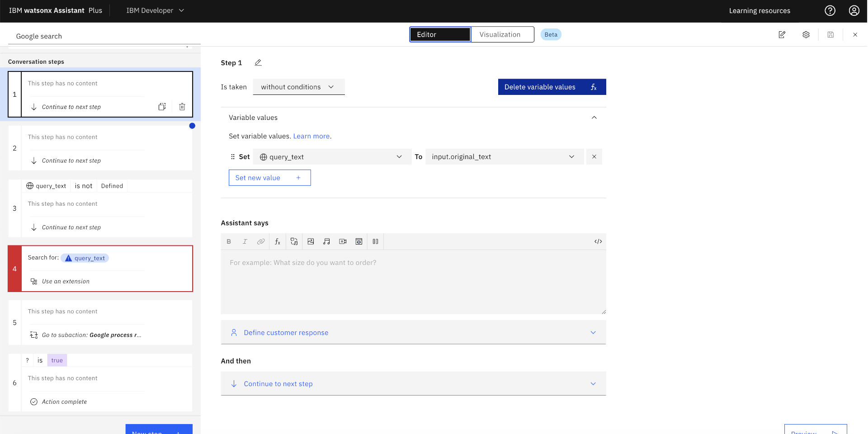Click the Set new value button
868x434 pixels.
(269, 178)
